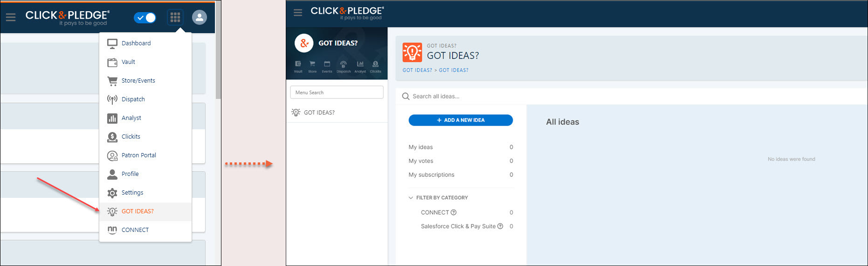The width and height of the screenshot is (868, 266).
Task: Click the vertical scrollbar in left panel
Action: tap(218, 50)
